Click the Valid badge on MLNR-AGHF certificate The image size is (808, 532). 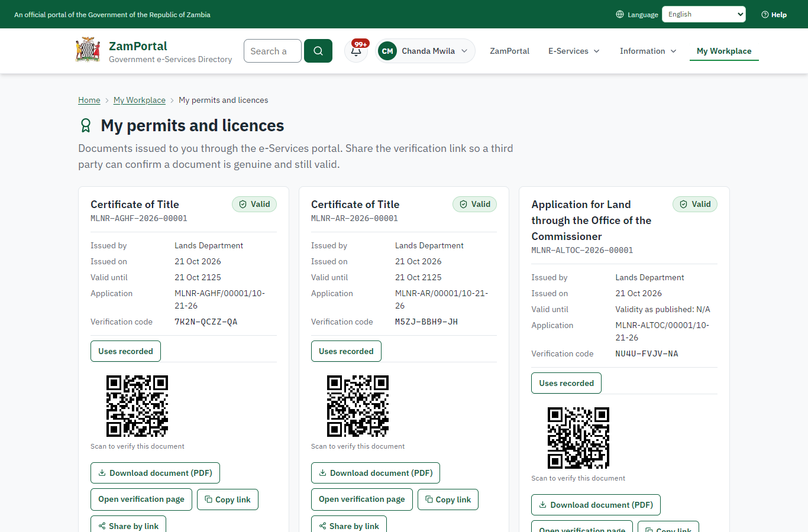click(254, 204)
